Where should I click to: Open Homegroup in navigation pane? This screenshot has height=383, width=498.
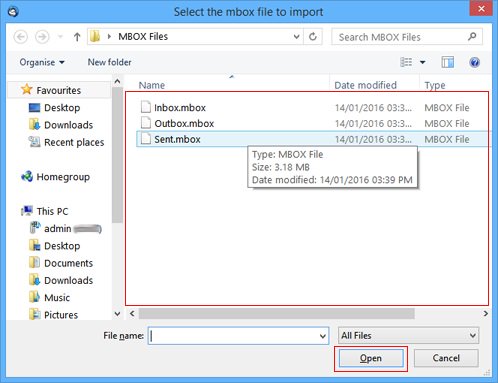(x=63, y=177)
